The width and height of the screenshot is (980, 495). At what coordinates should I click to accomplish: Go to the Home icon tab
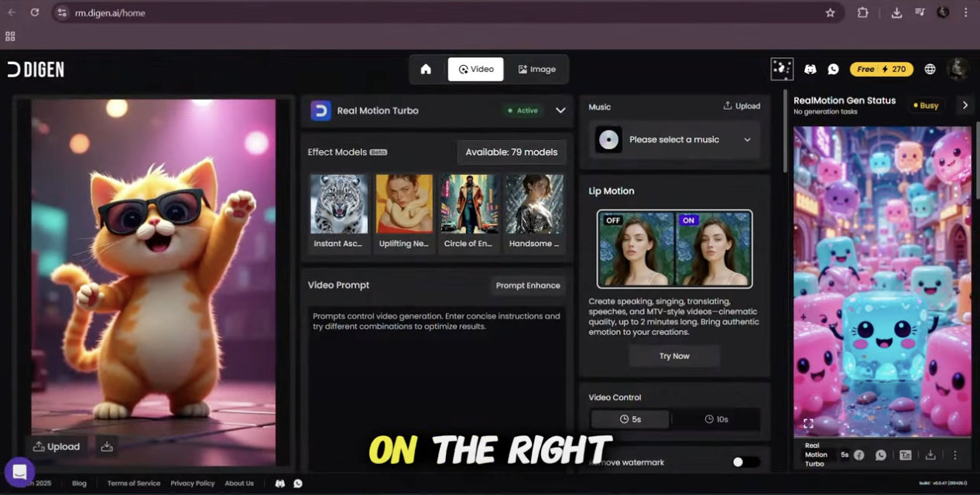pyautogui.click(x=426, y=70)
